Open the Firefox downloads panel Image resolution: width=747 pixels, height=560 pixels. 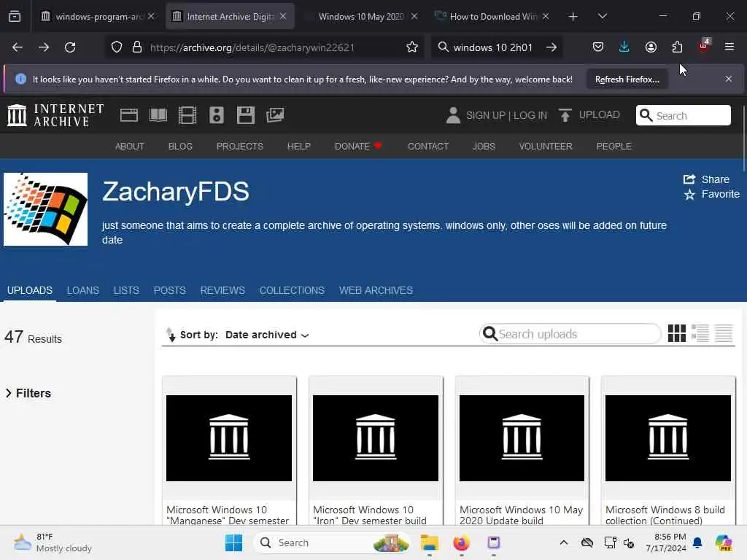pos(624,47)
